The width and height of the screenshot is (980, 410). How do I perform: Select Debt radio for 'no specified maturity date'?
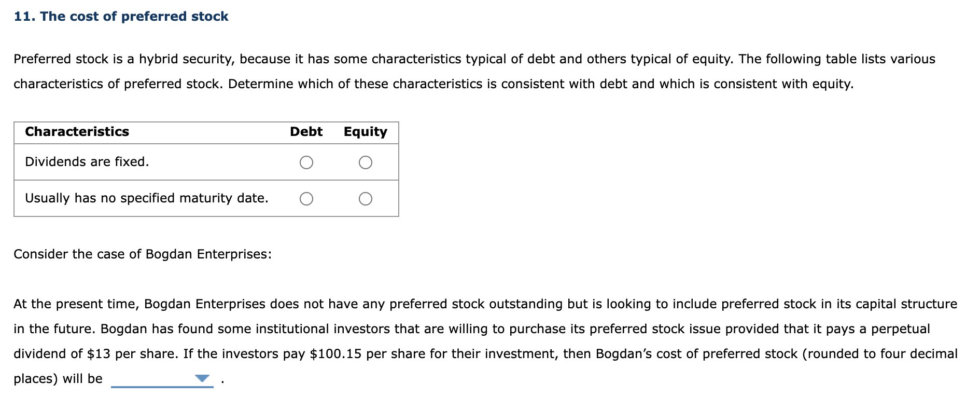pyautogui.click(x=307, y=198)
